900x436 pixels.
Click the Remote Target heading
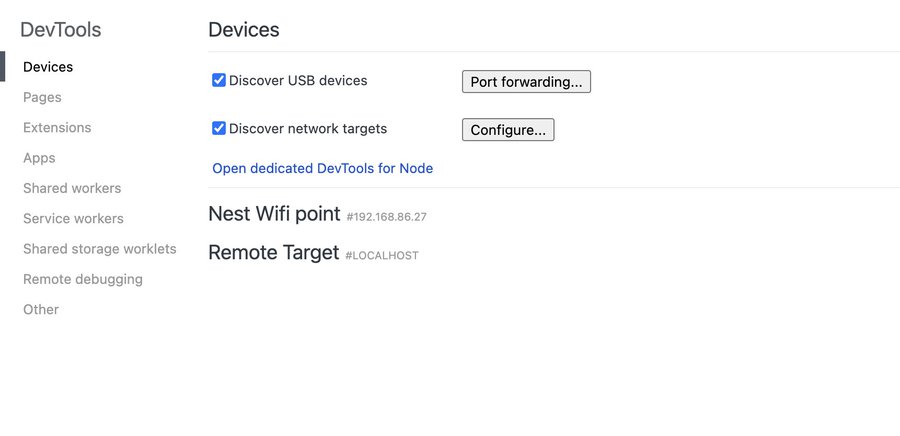click(273, 253)
